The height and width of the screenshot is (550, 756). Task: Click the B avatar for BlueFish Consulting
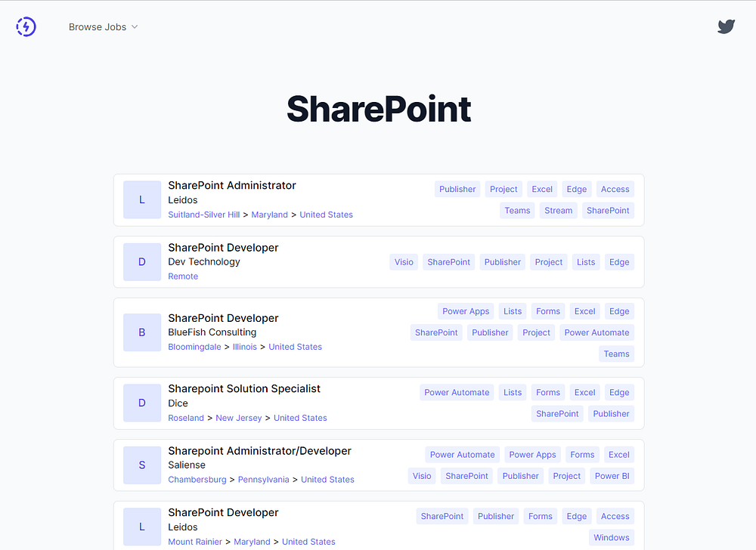pos(142,332)
